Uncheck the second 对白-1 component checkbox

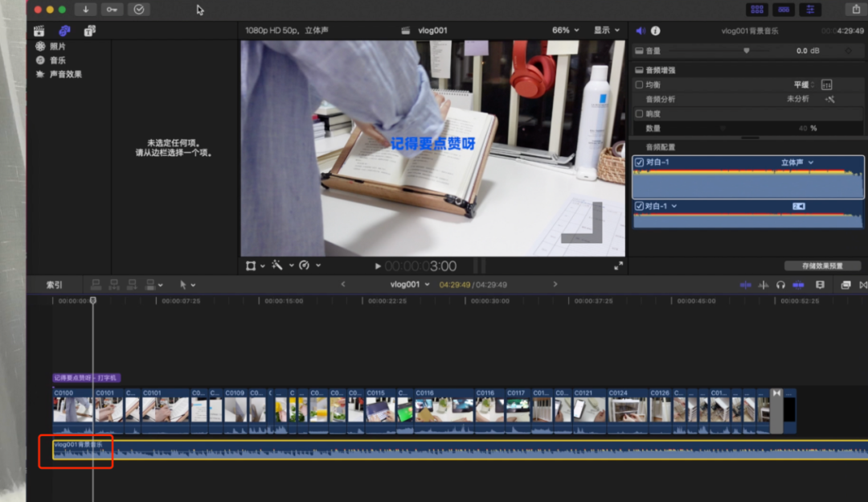point(640,206)
